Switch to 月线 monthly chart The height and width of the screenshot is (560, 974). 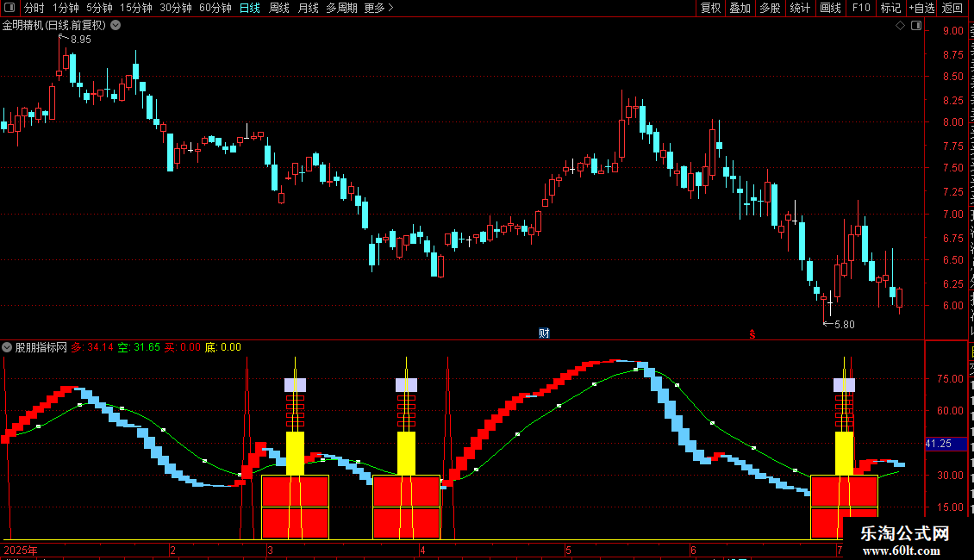click(x=308, y=8)
